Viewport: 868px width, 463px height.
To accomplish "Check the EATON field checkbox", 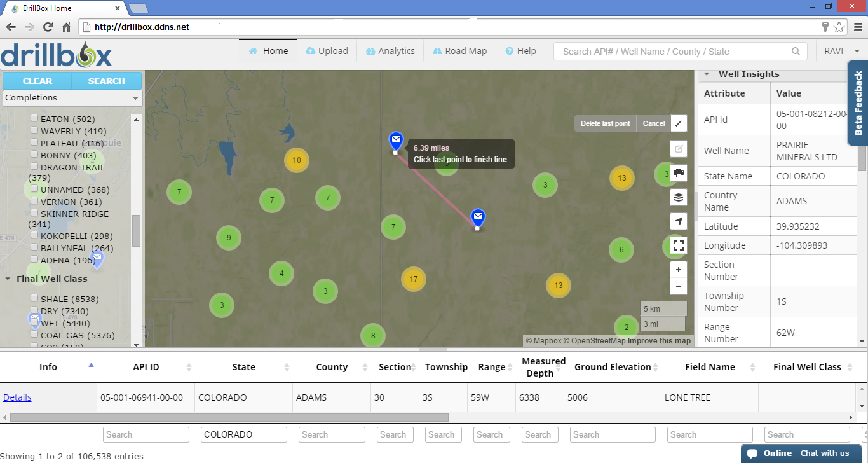I will click(34, 118).
